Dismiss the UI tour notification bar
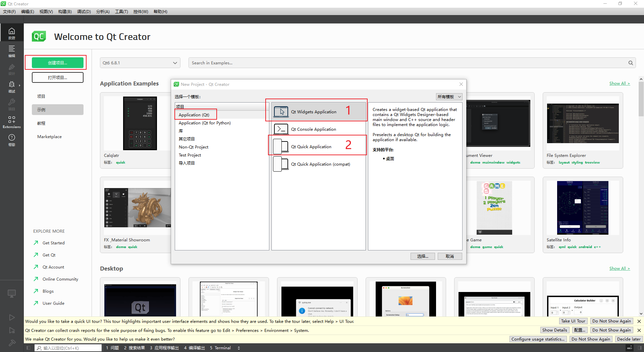This screenshot has height=352, width=644. tap(639, 321)
